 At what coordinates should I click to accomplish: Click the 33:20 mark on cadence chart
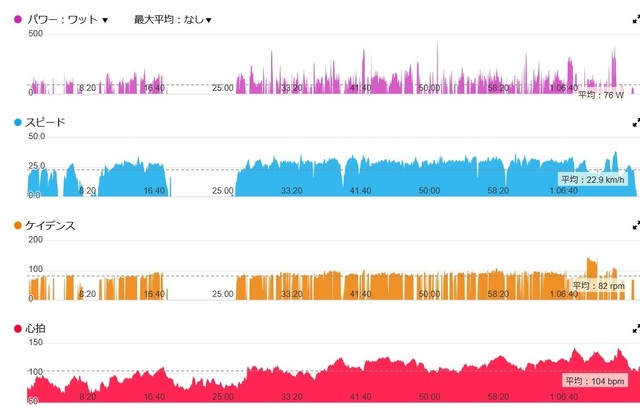(x=292, y=295)
